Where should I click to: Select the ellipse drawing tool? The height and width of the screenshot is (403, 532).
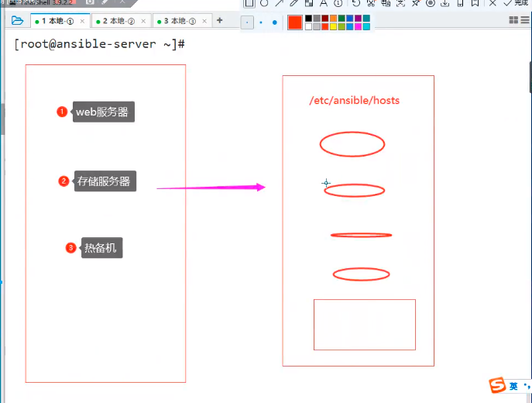click(x=264, y=3)
